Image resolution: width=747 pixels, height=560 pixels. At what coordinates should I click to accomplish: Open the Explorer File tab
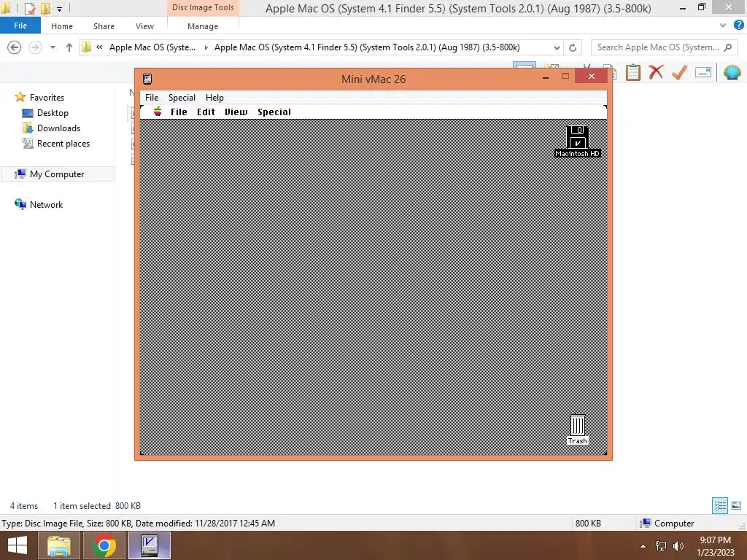coord(20,26)
